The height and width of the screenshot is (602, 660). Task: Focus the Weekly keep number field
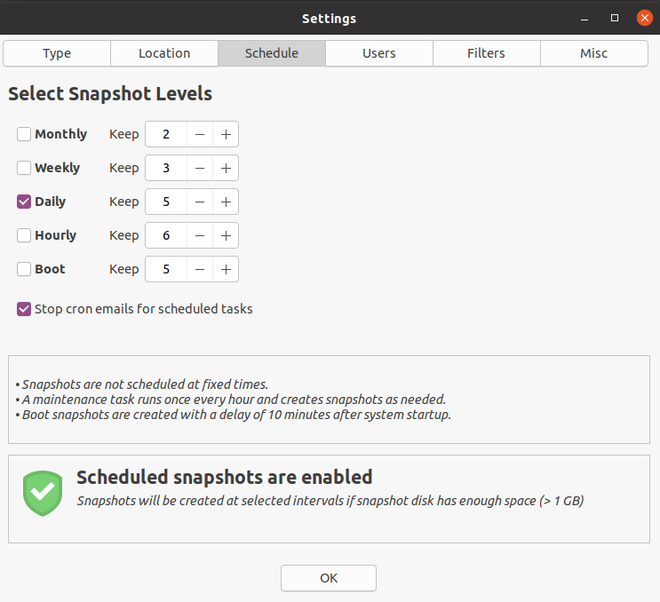coord(166,168)
